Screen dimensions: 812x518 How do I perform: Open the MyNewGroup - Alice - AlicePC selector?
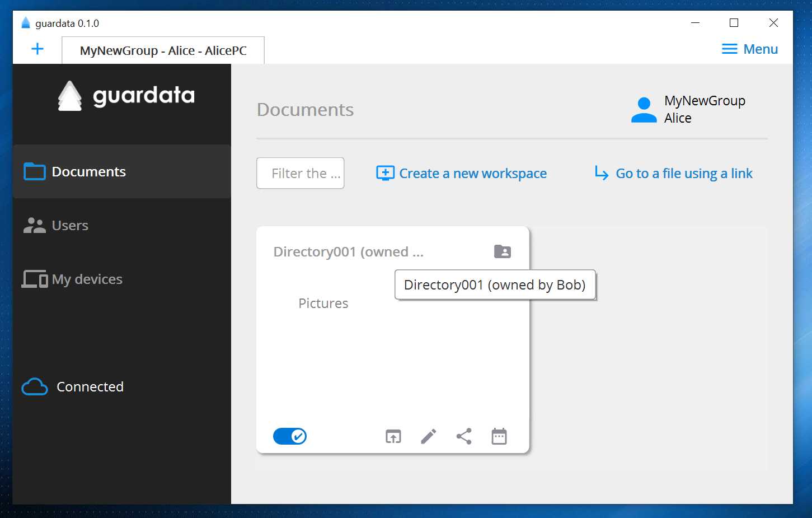coord(163,50)
